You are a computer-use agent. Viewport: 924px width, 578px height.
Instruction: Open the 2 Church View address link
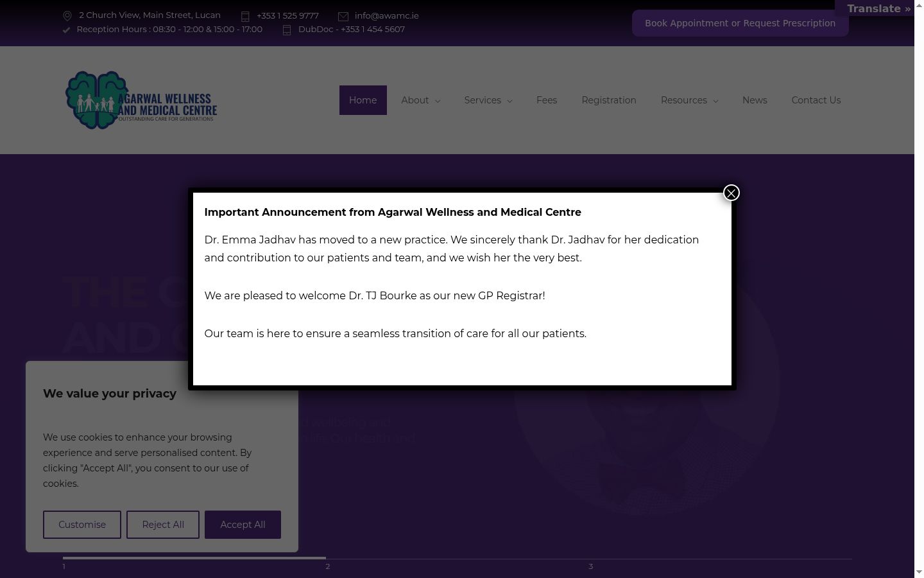tap(150, 15)
